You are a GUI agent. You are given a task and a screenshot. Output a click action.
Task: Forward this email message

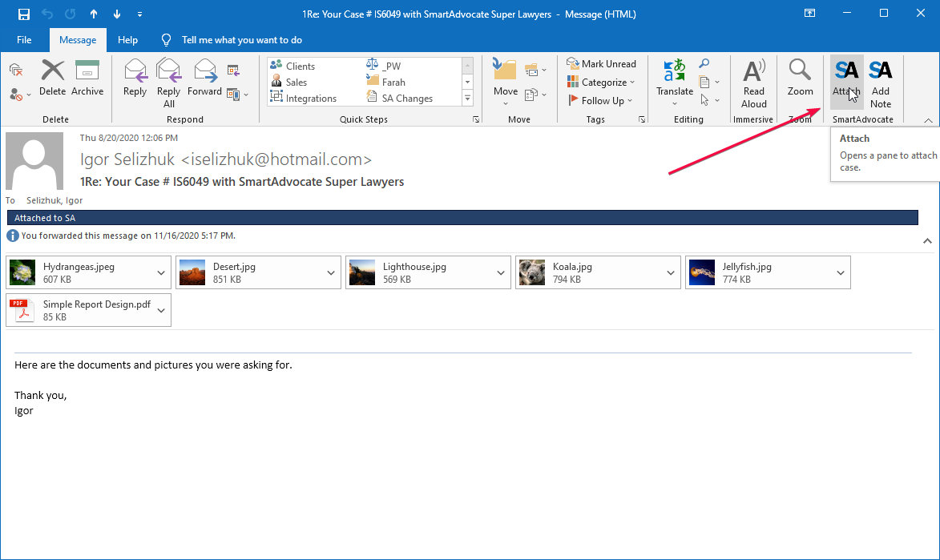[x=205, y=79]
